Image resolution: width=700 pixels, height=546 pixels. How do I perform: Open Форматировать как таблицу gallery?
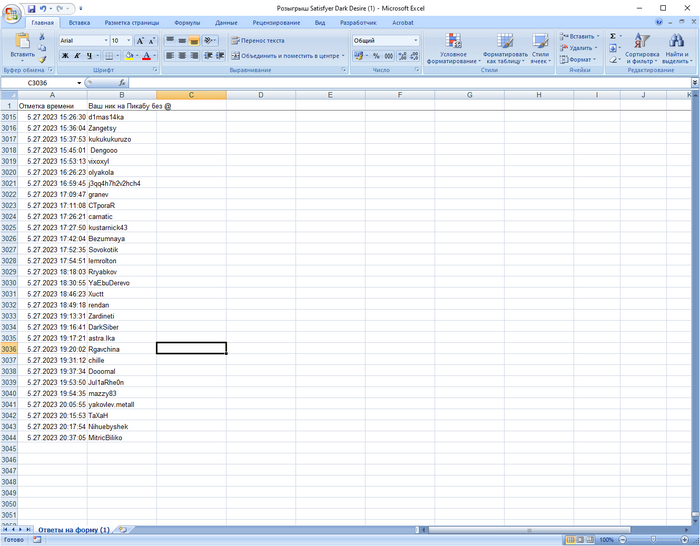(505, 48)
